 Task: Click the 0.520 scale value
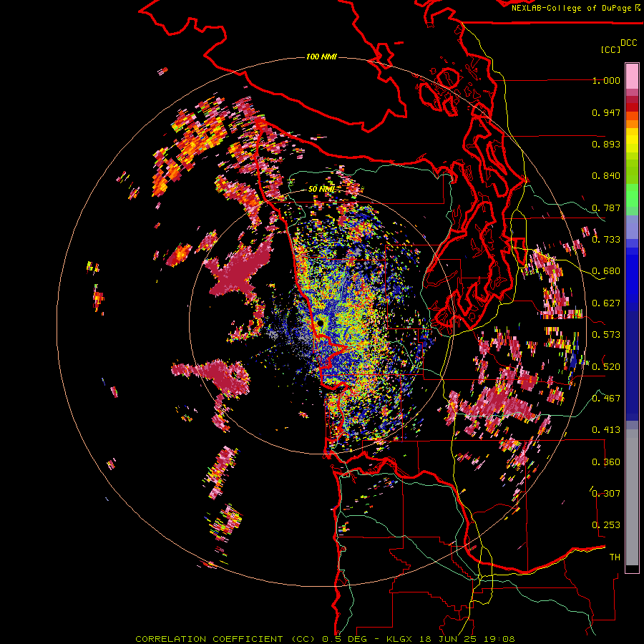pos(606,367)
